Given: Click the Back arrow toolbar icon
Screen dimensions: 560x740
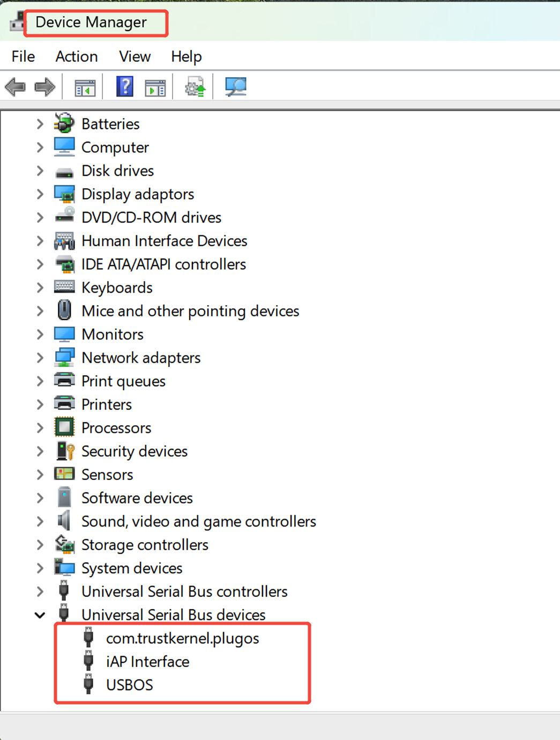Looking at the screenshot, I should point(16,87).
